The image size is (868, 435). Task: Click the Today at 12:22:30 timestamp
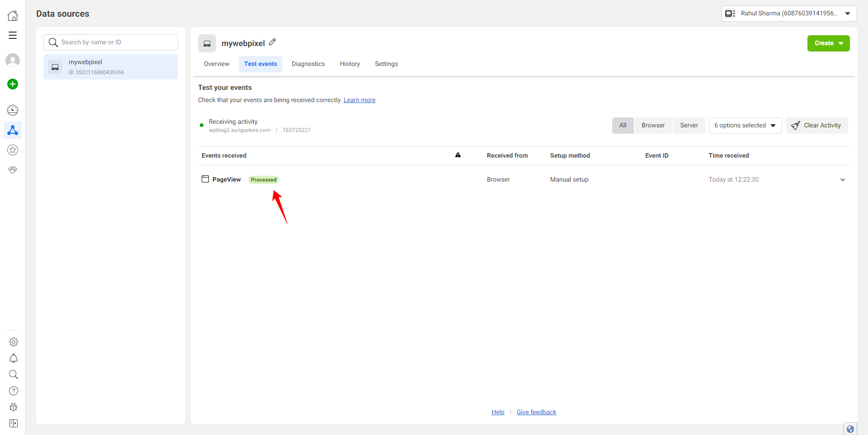(x=733, y=179)
